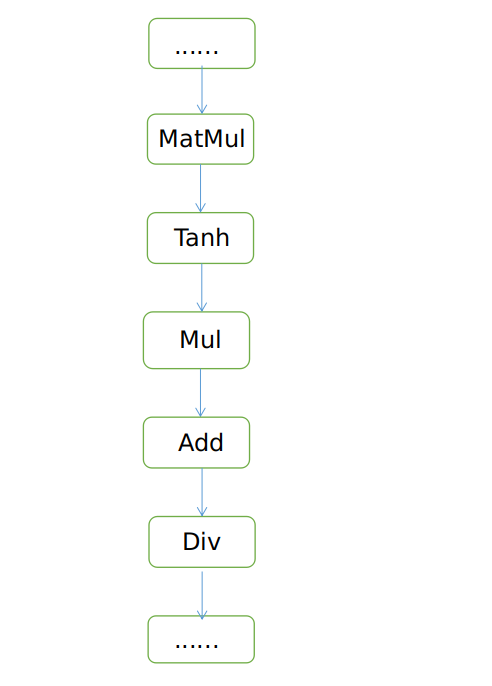The height and width of the screenshot is (686, 492).
Task: Click the arrow line leaving the Div node
Action: (202, 595)
